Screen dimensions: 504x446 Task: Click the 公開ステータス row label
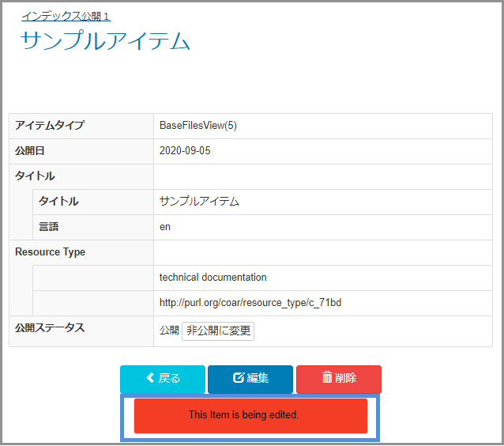[50, 328]
